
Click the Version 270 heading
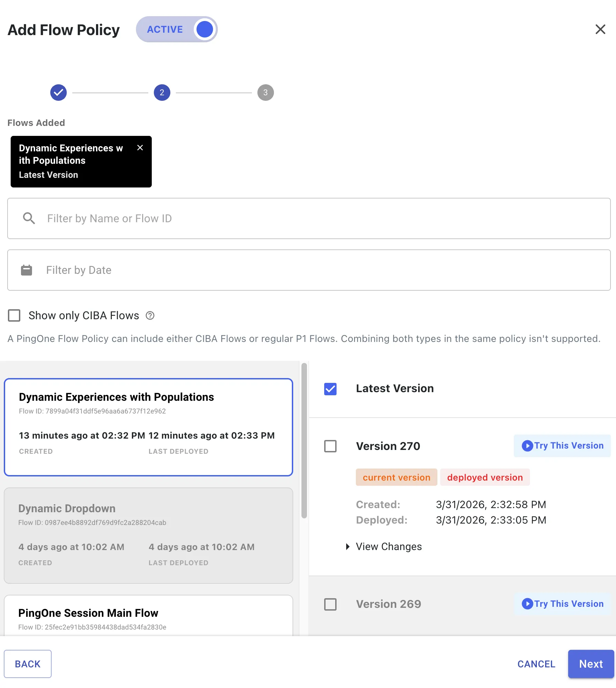388,446
